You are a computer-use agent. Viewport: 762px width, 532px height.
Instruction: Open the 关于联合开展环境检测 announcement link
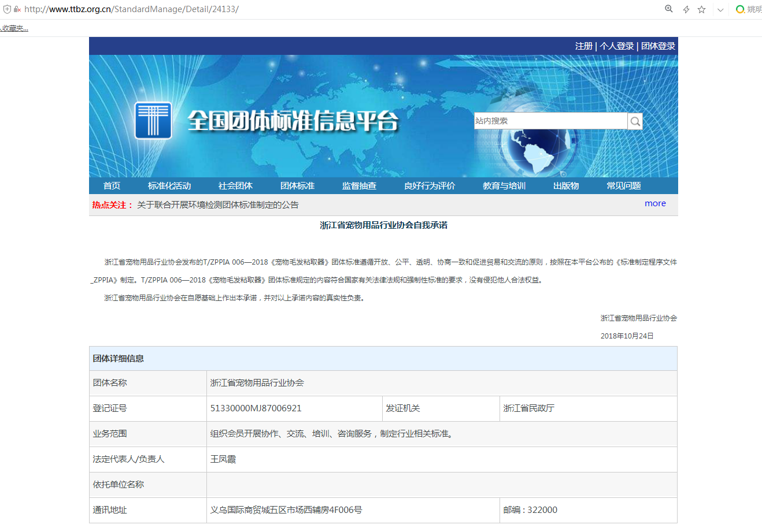[x=217, y=205]
